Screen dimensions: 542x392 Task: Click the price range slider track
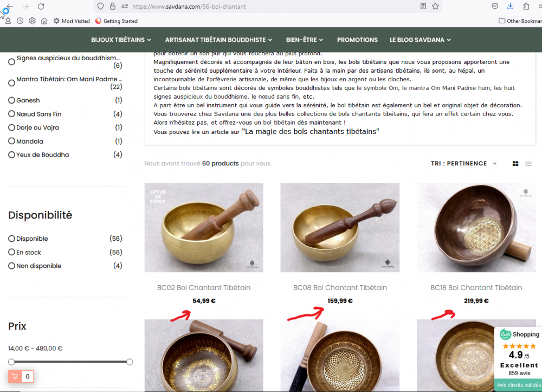point(70,362)
